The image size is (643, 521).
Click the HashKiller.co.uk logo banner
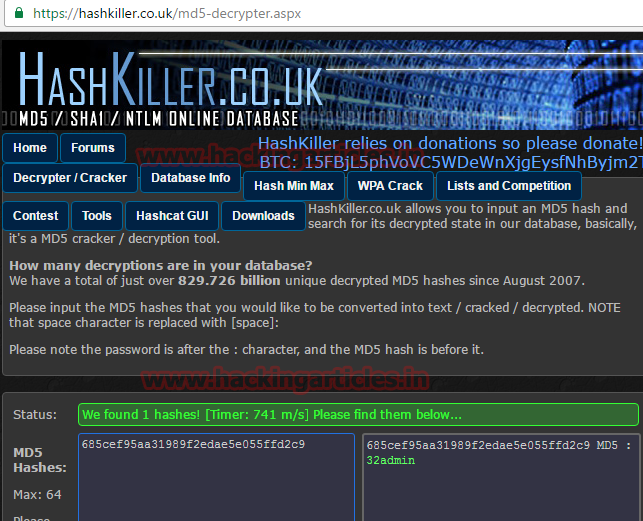click(x=322, y=85)
